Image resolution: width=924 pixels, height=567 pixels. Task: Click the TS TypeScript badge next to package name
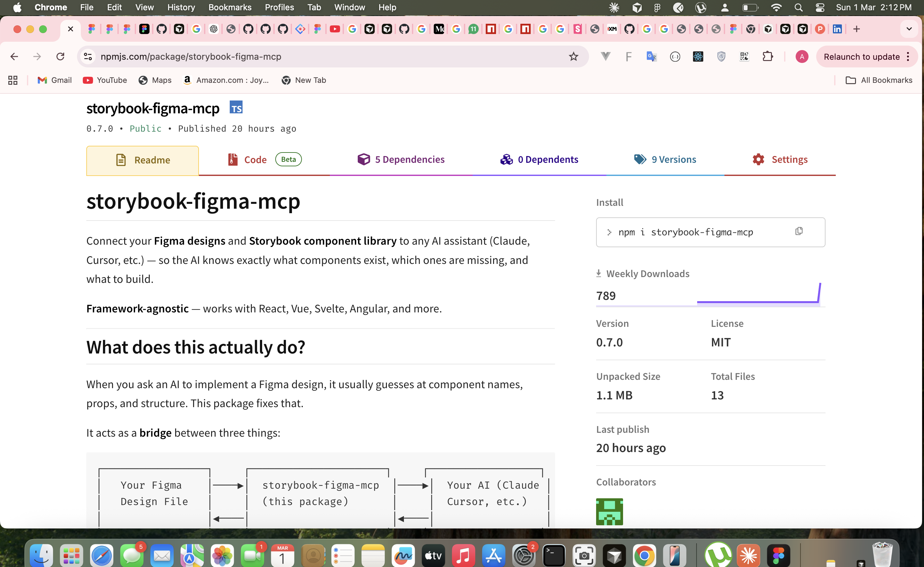[236, 108]
